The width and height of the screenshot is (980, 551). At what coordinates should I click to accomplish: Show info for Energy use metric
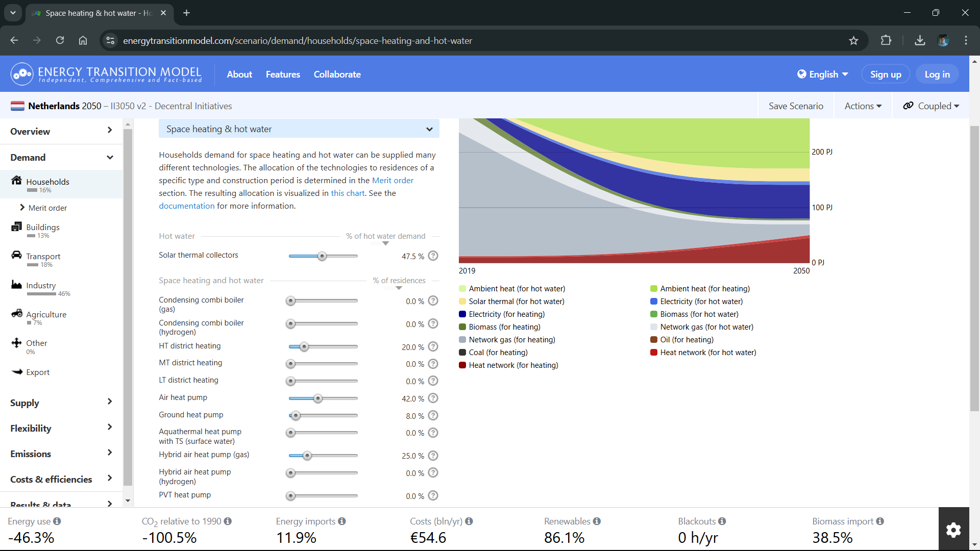pyautogui.click(x=57, y=521)
